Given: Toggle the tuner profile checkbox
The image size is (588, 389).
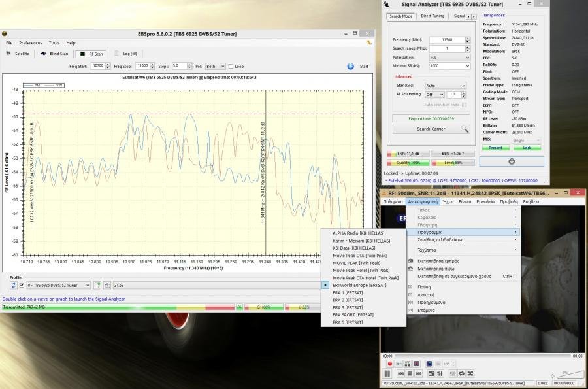Looking at the screenshot, I should click(x=22, y=285).
